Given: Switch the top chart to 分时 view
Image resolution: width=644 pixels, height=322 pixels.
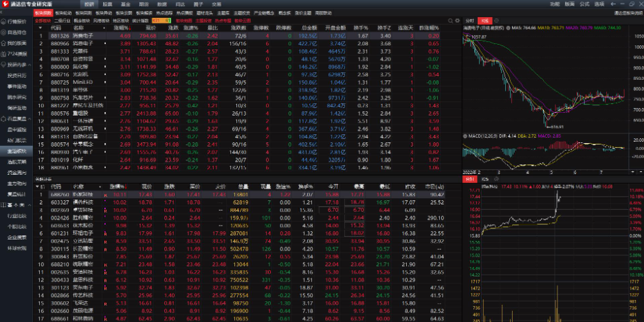Looking at the screenshot, I should [x=470, y=21].
